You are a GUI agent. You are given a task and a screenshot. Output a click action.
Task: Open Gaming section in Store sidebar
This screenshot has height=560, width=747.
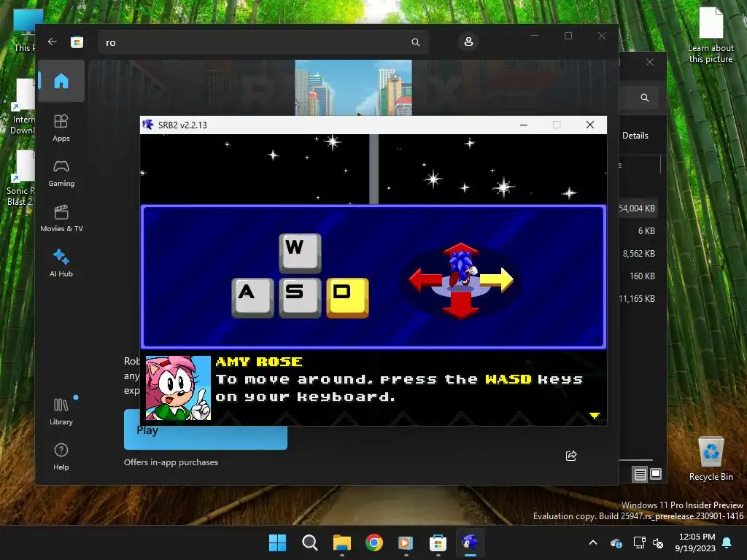click(61, 173)
